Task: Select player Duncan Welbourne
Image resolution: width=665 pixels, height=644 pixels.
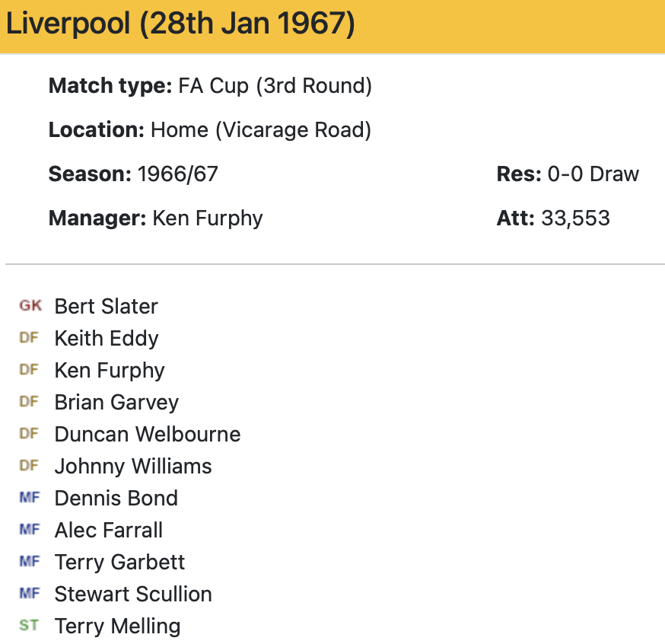Action: pos(148,434)
